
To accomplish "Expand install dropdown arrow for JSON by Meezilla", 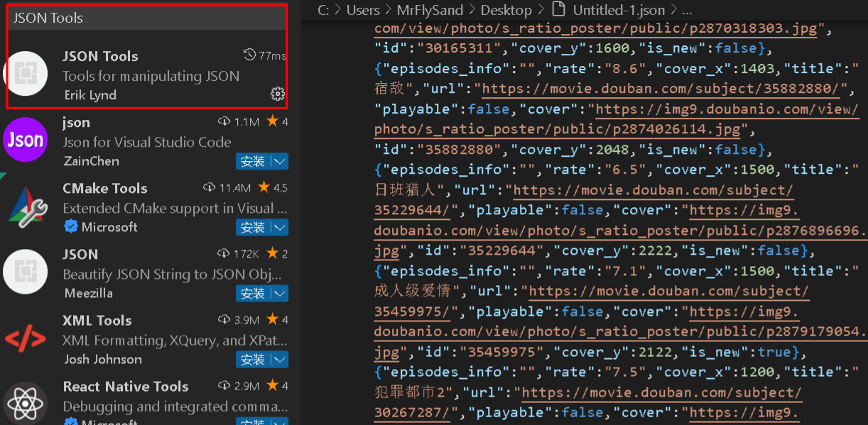I will (x=280, y=293).
